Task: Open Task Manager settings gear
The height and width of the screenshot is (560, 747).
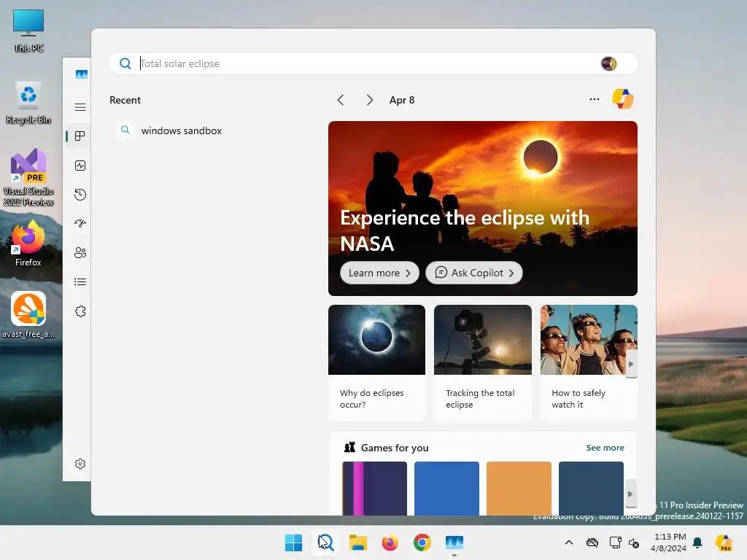Action: point(80,464)
